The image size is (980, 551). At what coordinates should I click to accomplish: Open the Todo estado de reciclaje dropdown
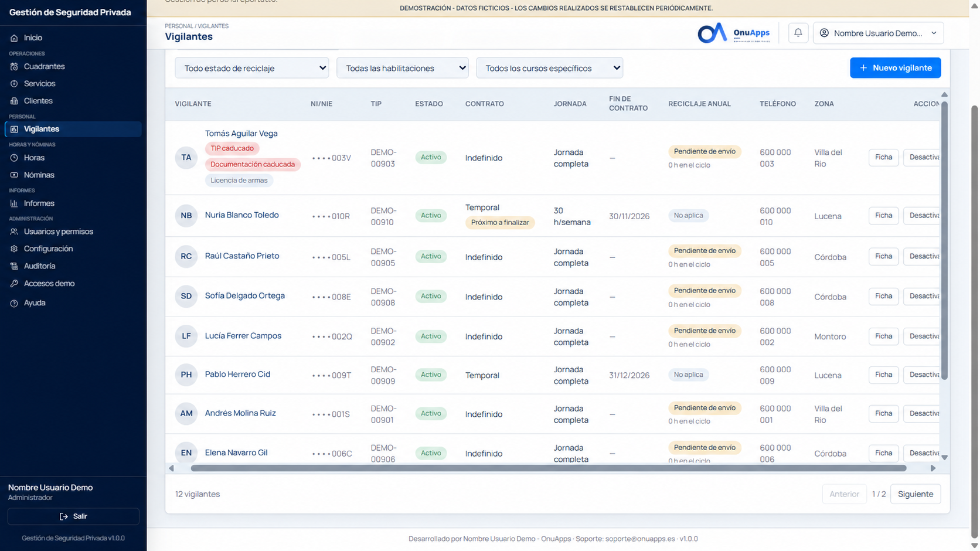(251, 68)
